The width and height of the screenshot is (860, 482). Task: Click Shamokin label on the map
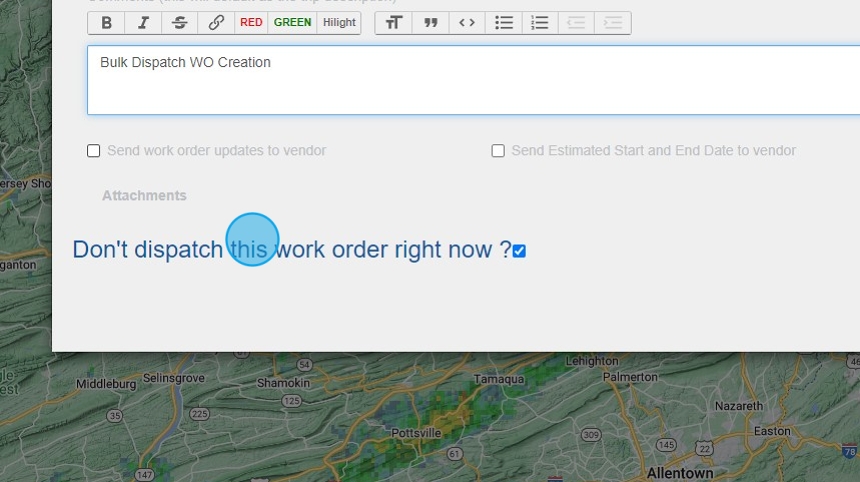(x=284, y=383)
